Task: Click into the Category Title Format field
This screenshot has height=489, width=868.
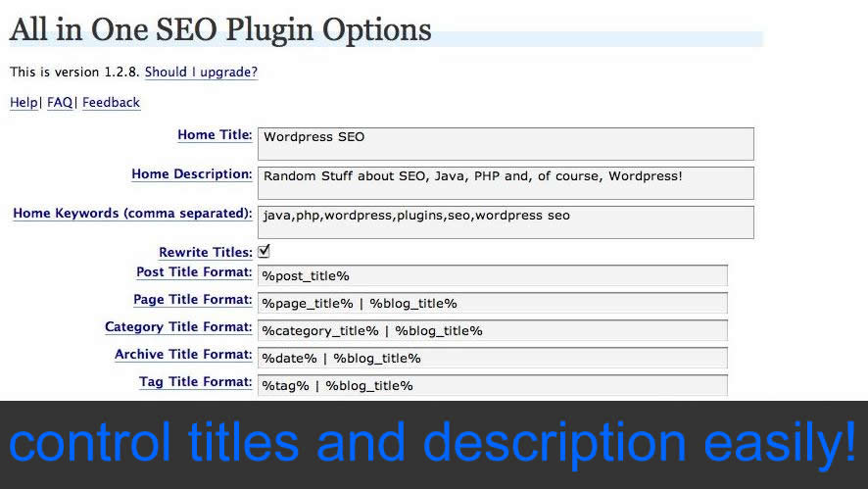Action: [x=492, y=331]
